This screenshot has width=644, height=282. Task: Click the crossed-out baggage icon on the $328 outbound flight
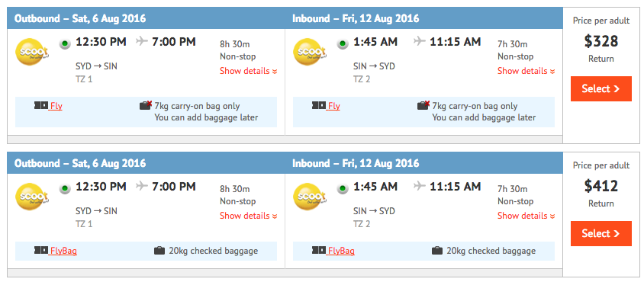[146, 105]
